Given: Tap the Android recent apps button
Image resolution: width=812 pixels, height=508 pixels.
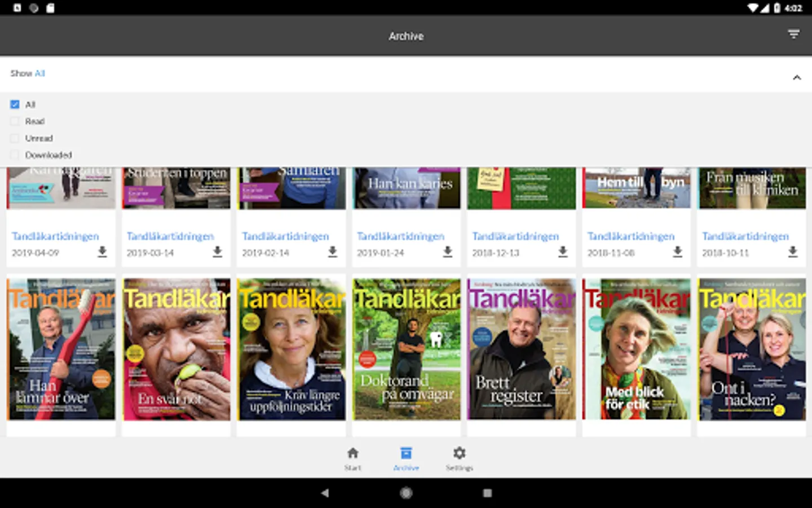Looking at the screenshot, I should click(487, 493).
